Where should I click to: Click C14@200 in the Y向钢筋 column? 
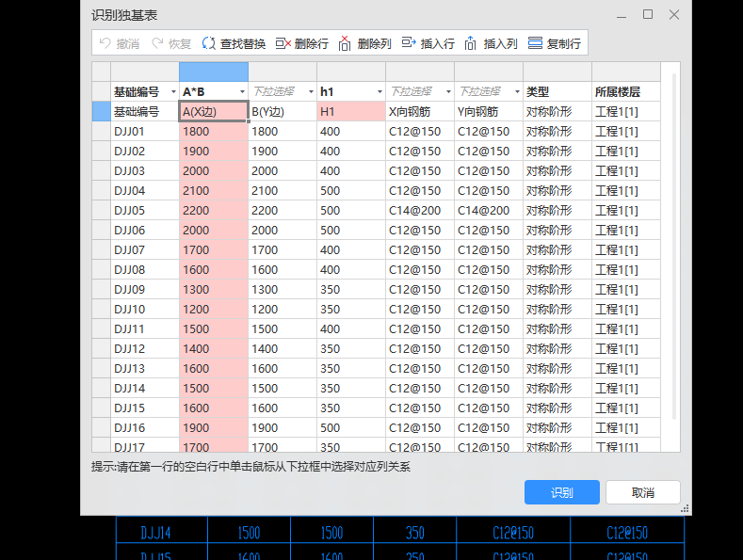(x=489, y=211)
